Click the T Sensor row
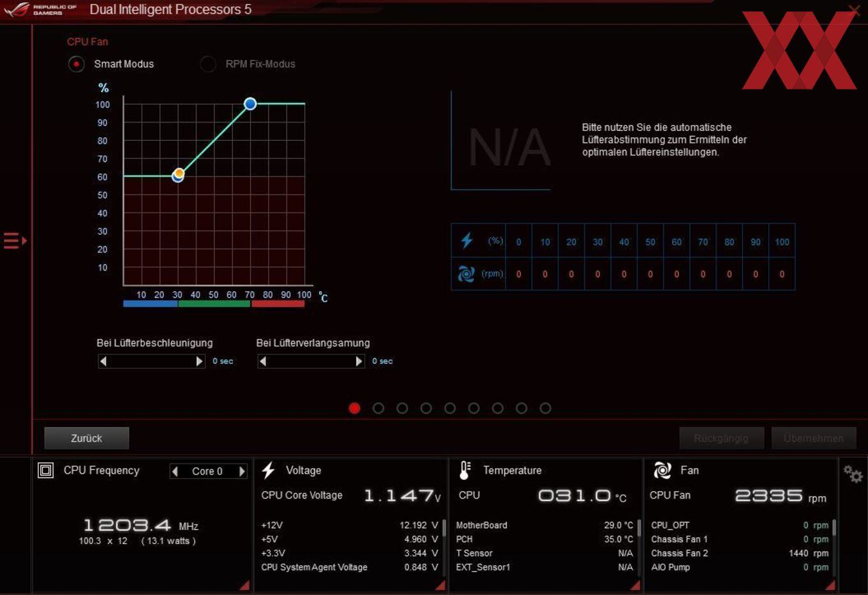The width and height of the screenshot is (868, 595). click(544, 554)
